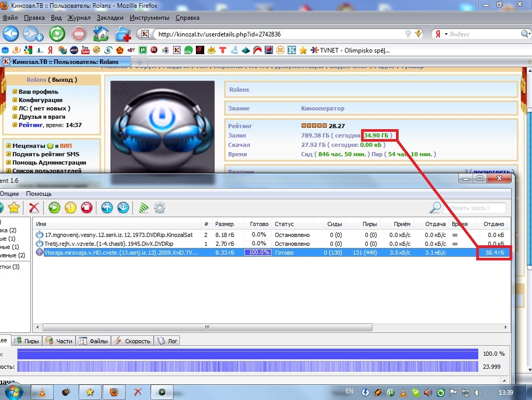This screenshot has height=400, width=532.
Task: Click the red Yandex Я bookmark icon
Action: pyautogui.click(x=50, y=50)
